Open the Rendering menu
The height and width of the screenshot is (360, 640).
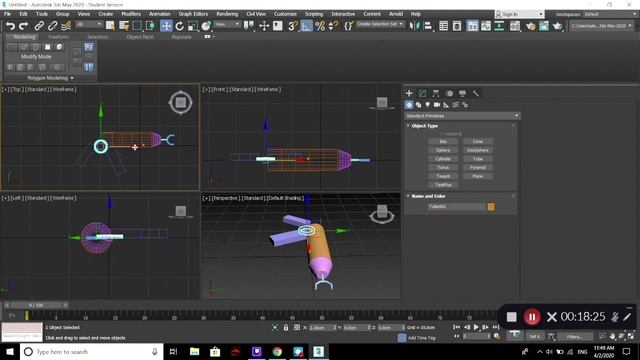click(x=227, y=14)
